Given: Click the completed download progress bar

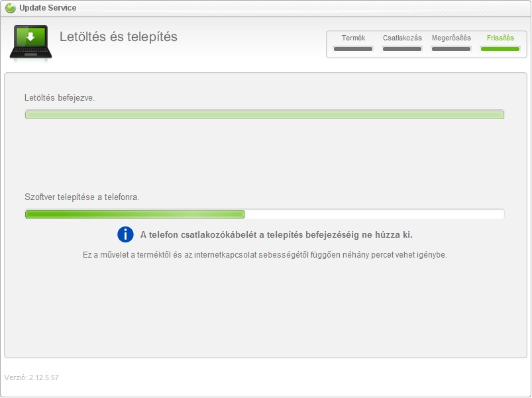Looking at the screenshot, I should click(x=264, y=115).
